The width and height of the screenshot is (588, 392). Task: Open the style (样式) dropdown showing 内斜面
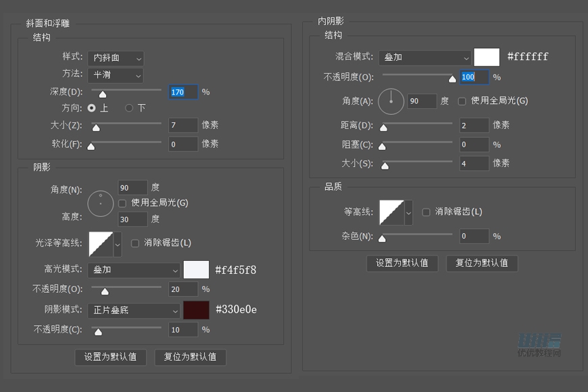coord(115,58)
